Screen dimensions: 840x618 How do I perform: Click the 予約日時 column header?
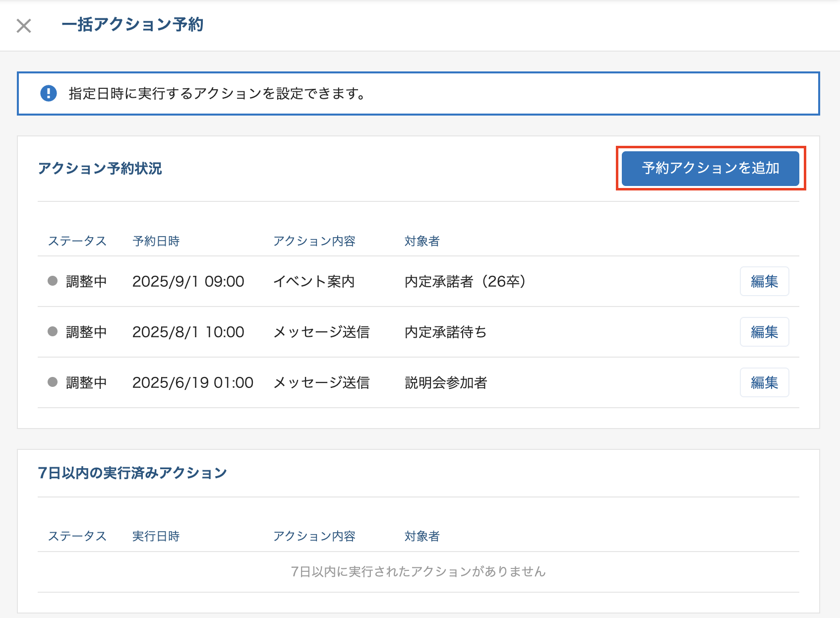[156, 241]
